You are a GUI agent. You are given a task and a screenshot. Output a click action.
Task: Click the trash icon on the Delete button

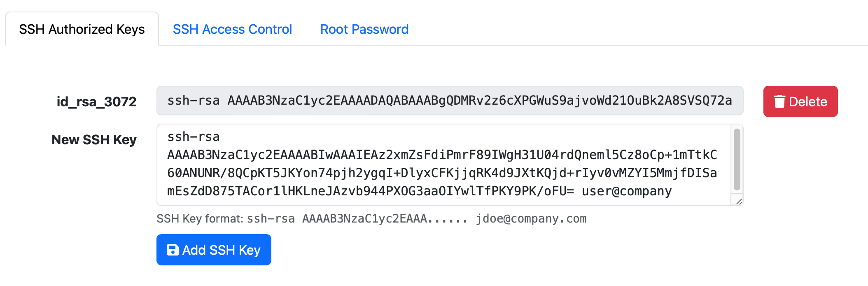click(779, 101)
